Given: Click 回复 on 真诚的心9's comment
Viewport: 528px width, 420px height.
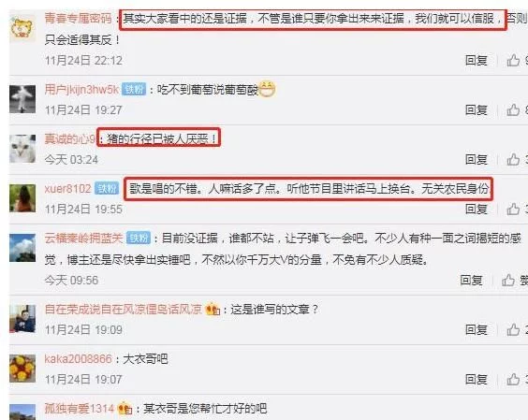Looking at the screenshot, I should click(477, 160).
